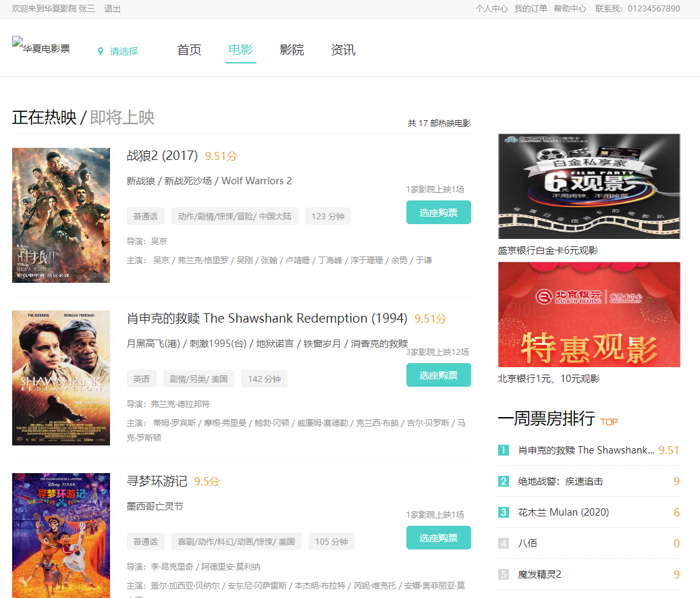Open the 盛京银行白金卡 6元观影 ad banner
The height and width of the screenshot is (598, 700).
click(589, 186)
